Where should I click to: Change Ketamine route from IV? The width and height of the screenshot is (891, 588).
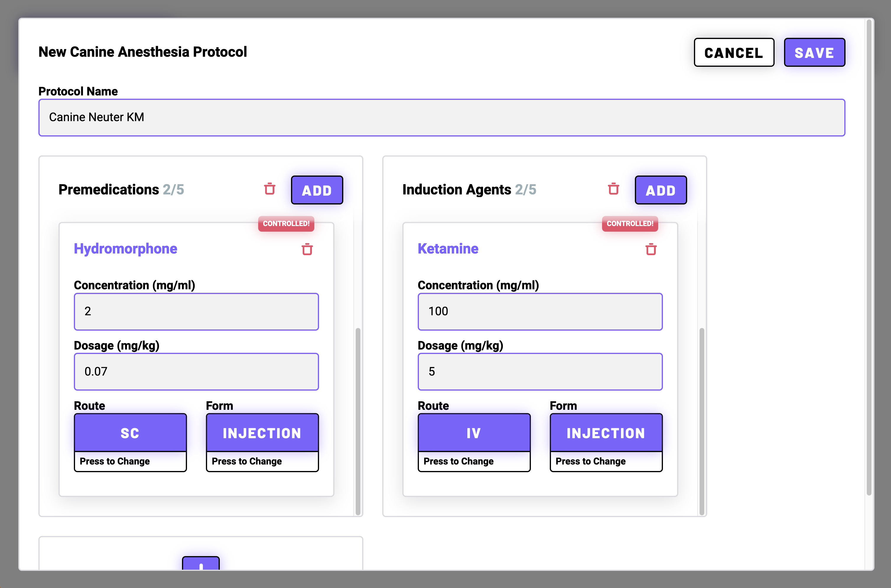point(474,443)
